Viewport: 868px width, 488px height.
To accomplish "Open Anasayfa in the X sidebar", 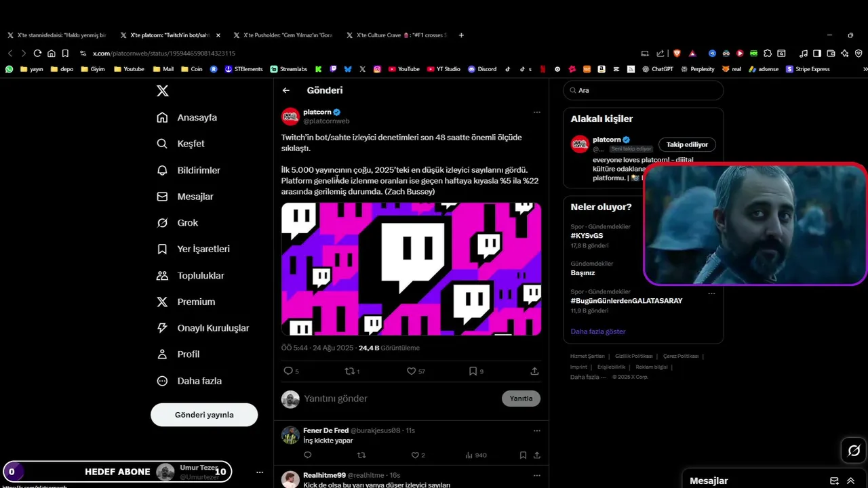I will (187, 117).
